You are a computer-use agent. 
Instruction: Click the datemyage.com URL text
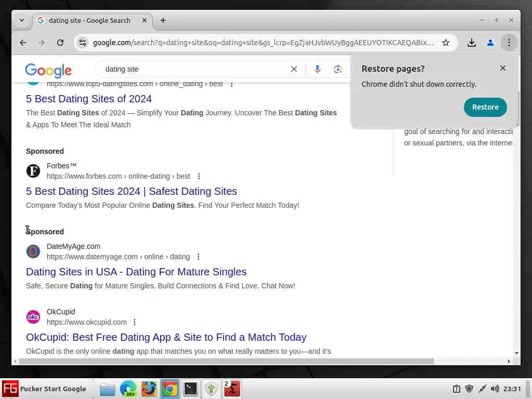click(x=118, y=257)
